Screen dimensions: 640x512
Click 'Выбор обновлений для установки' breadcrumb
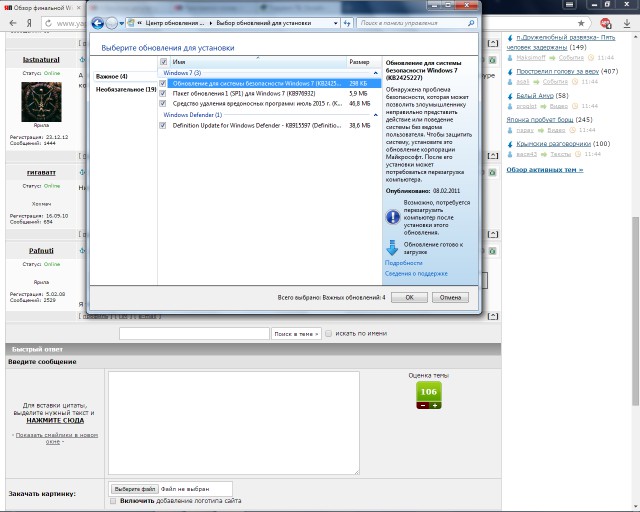coord(264,23)
